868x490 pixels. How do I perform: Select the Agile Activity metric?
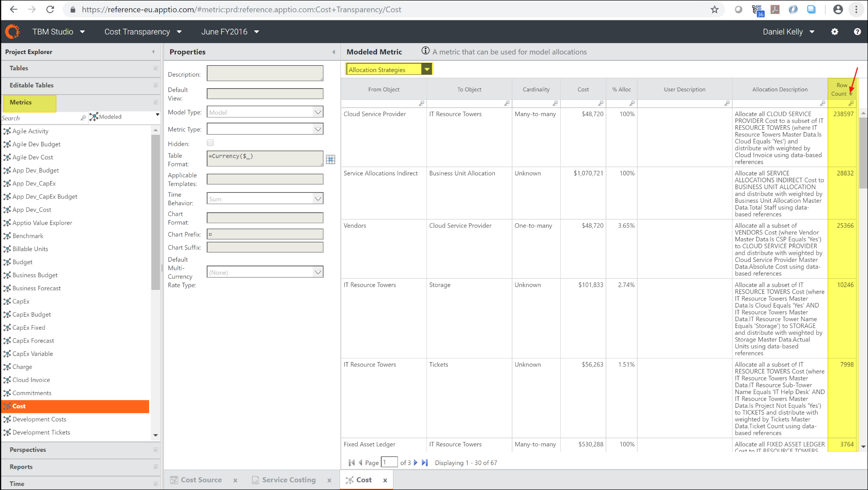tap(30, 131)
